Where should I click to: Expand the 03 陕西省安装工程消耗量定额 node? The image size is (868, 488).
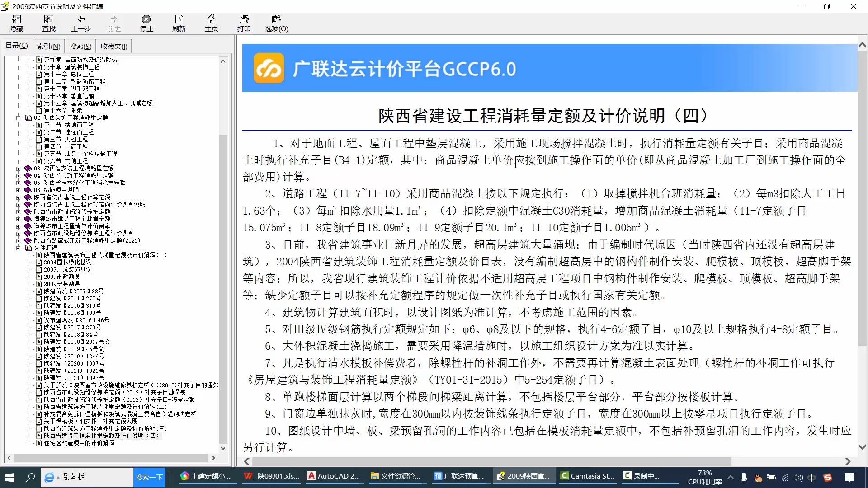tap(19, 169)
